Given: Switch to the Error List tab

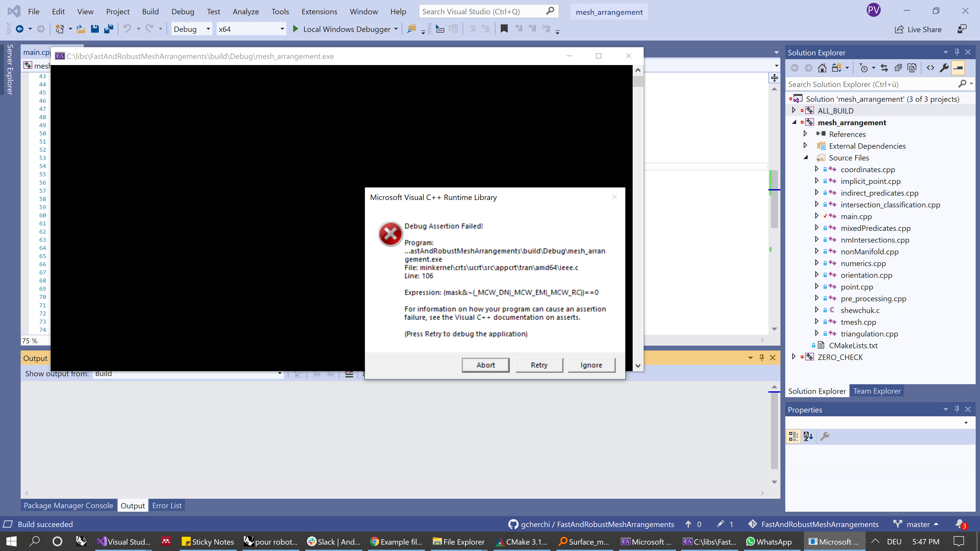Looking at the screenshot, I should pyautogui.click(x=167, y=505).
